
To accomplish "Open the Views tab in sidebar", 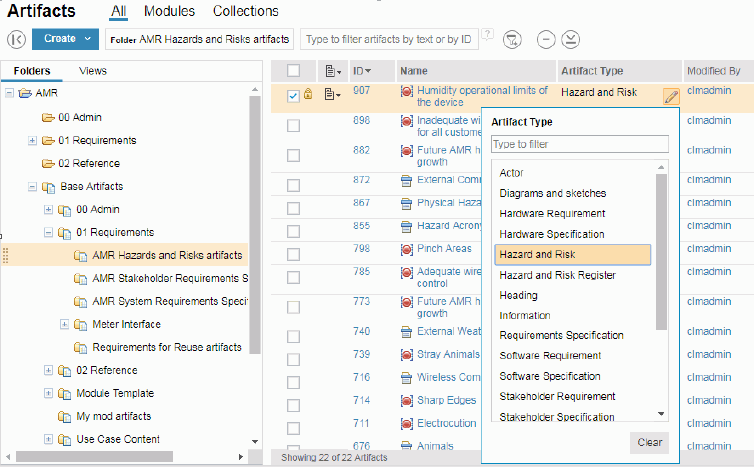I will [x=93, y=71].
